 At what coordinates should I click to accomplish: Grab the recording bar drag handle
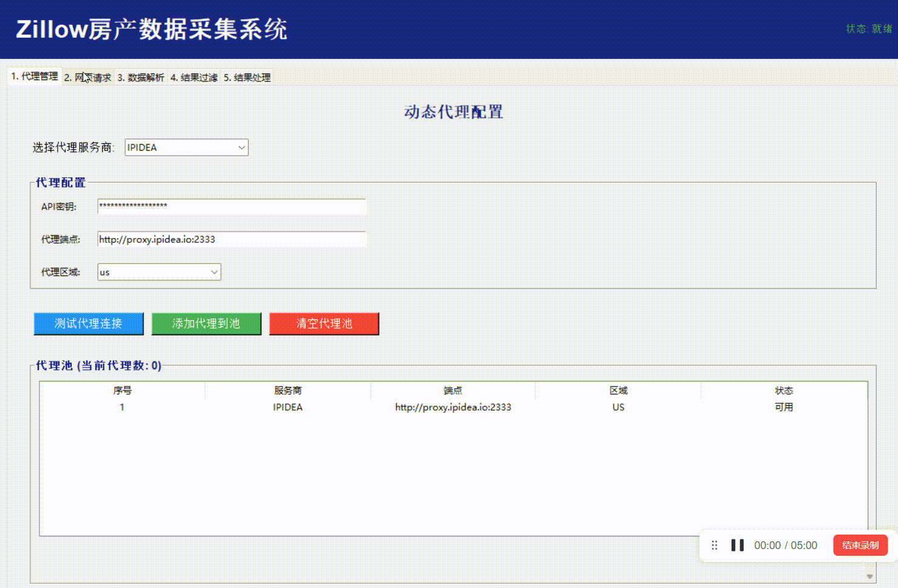coord(715,545)
